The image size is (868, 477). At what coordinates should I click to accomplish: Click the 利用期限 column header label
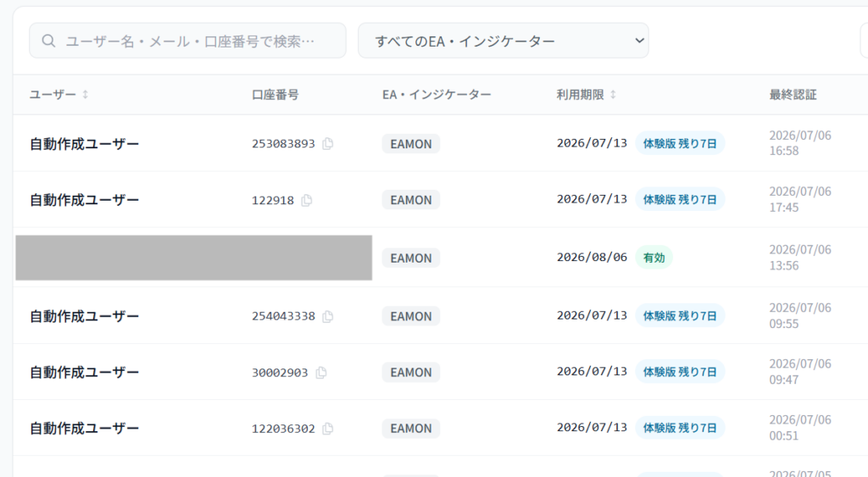tap(580, 95)
